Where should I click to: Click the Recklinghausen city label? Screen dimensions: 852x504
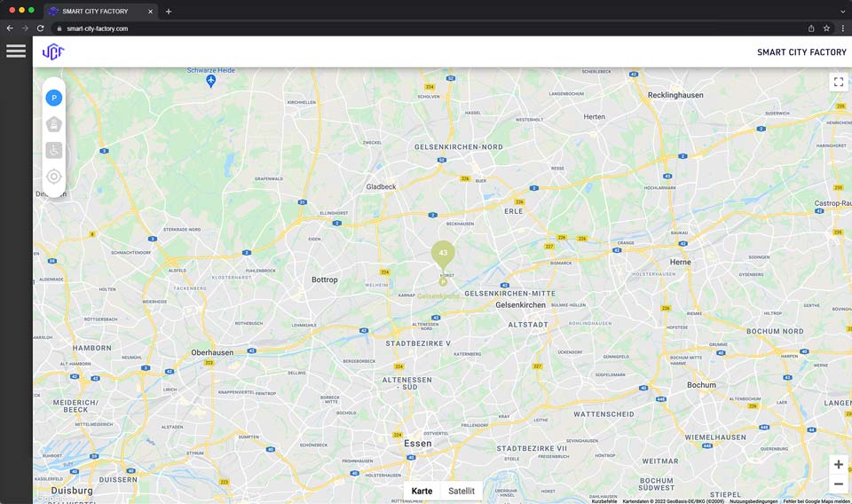[x=675, y=95]
